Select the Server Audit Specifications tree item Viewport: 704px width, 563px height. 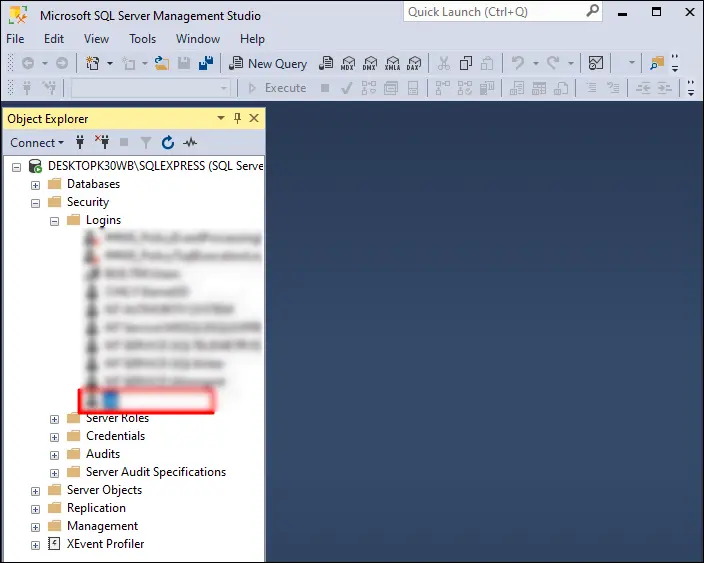pos(156,472)
